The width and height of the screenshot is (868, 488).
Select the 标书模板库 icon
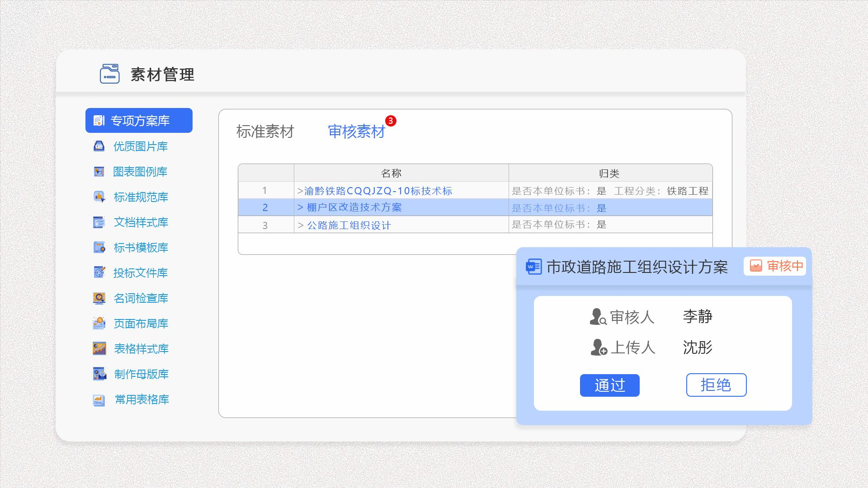(x=99, y=248)
